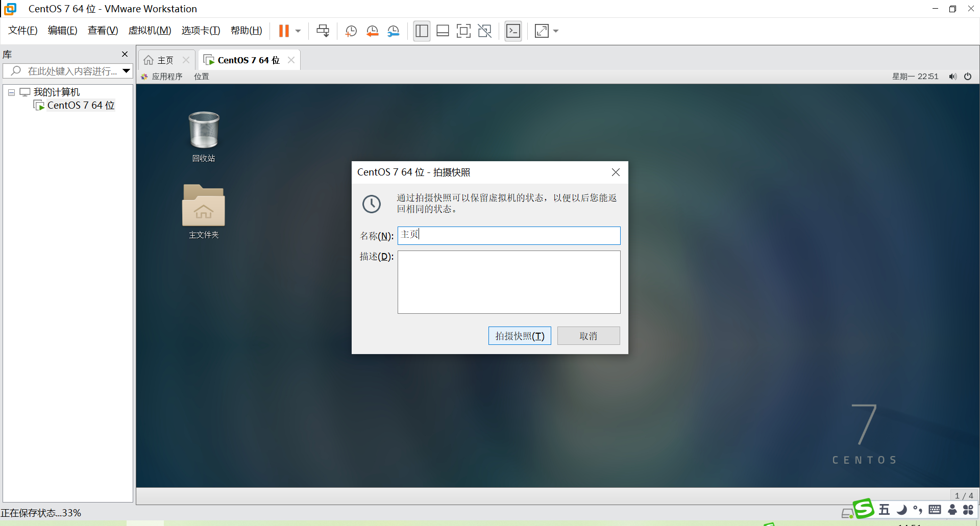Switch to the 主页 tab
980x526 pixels.
(165, 60)
